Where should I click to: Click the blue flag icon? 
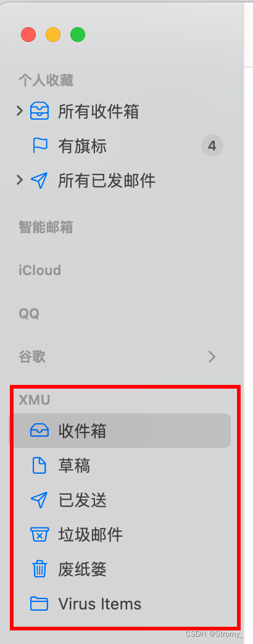click(x=40, y=146)
